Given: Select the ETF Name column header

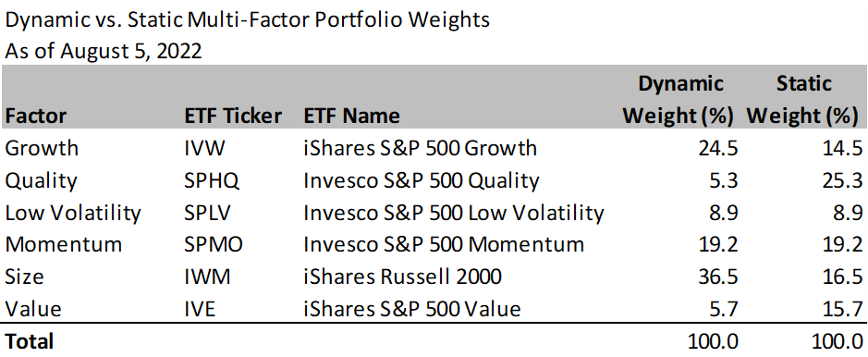Looking at the screenshot, I should [x=351, y=117].
